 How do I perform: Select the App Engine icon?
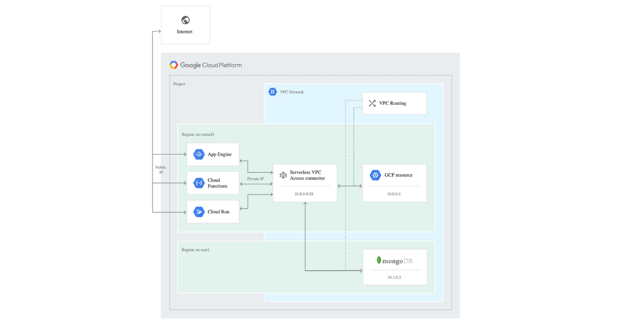tap(199, 154)
